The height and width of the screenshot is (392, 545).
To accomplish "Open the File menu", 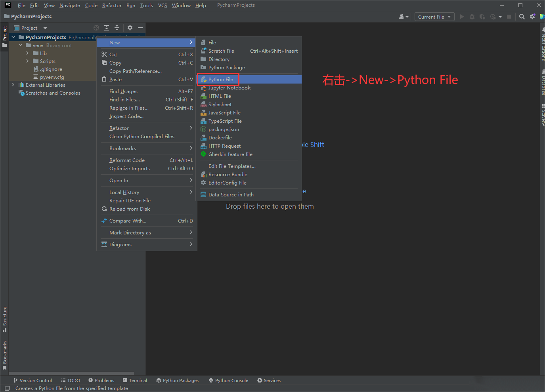I will tap(21, 6).
